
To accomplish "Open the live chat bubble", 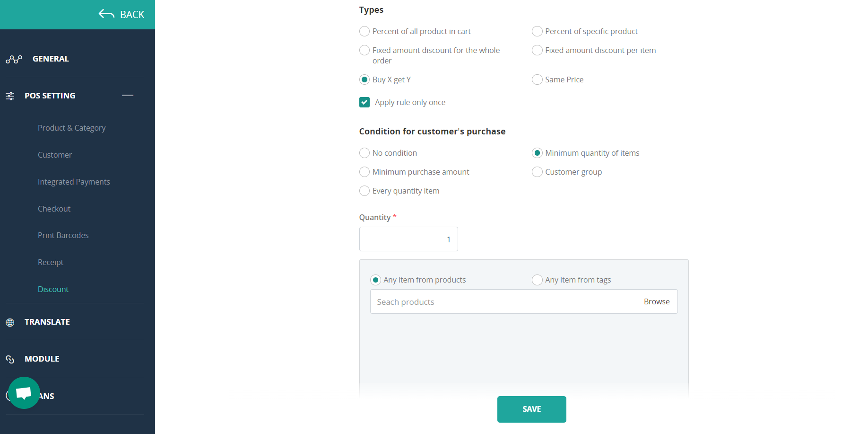I will click(x=24, y=393).
